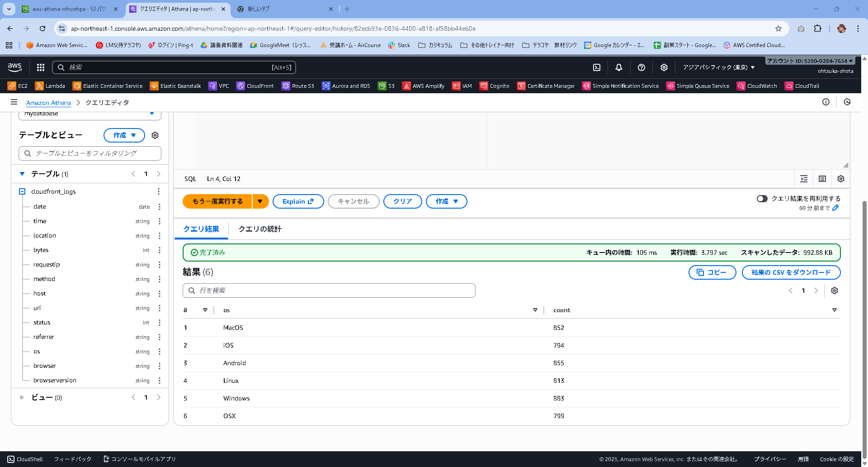Toggle reuse query results switch

[762, 199]
